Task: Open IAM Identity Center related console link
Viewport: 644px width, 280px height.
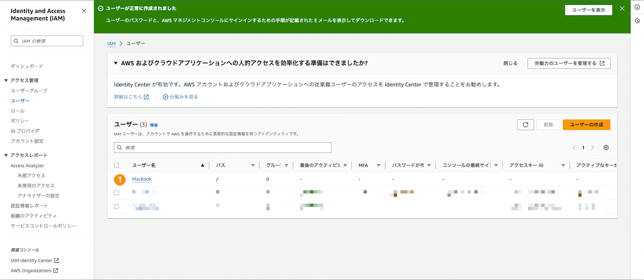Action: coord(31,261)
